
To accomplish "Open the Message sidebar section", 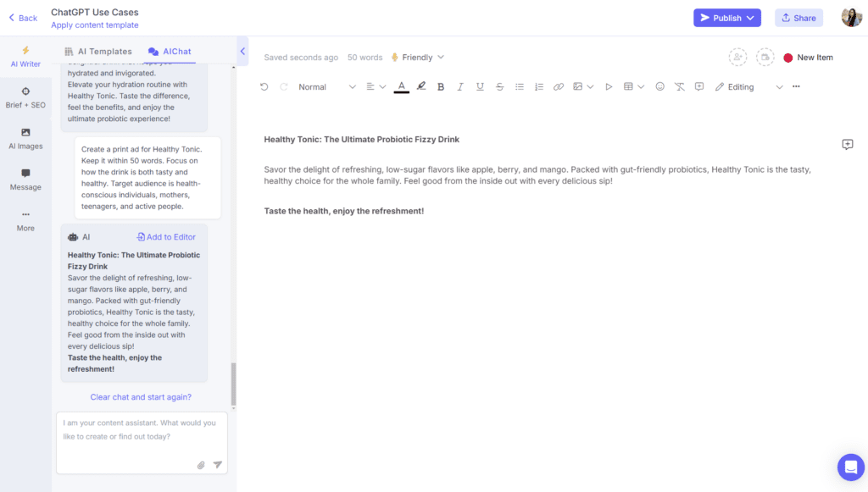I will click(25, 180).
